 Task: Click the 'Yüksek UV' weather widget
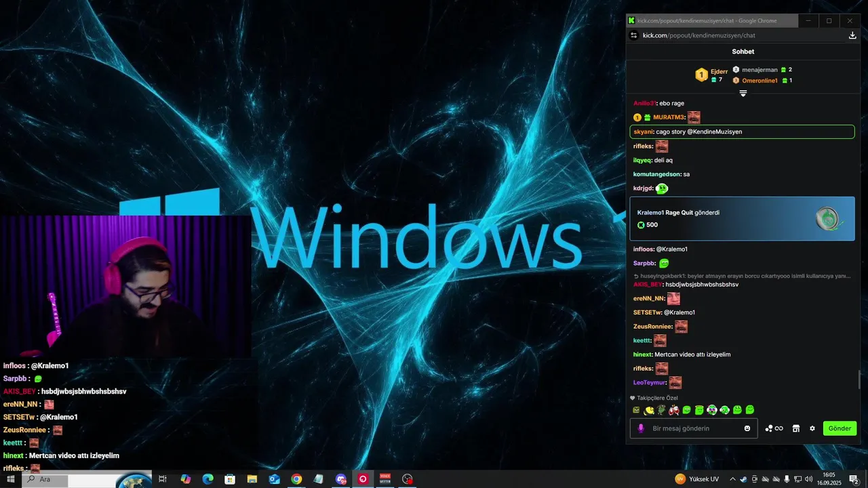point(697,479)
